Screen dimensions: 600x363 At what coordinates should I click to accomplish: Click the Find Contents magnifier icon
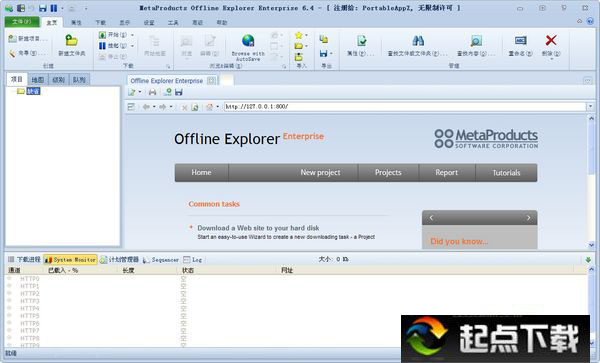[x=476, y=41]
